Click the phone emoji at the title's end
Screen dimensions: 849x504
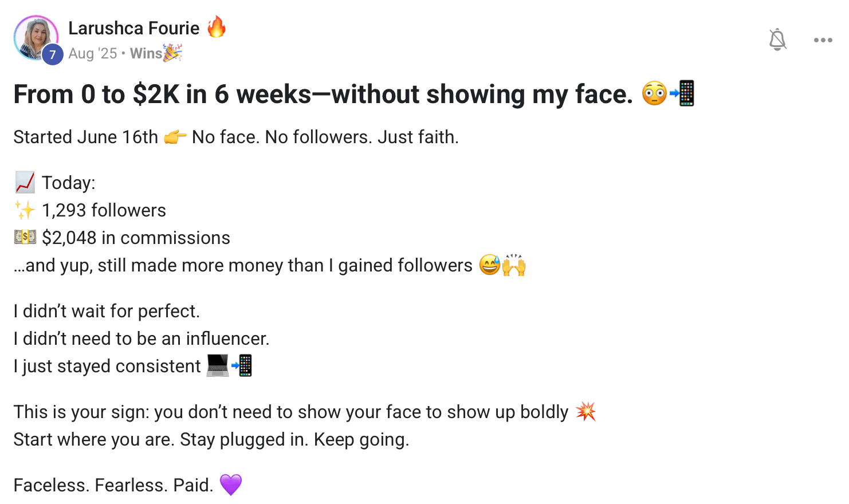coord(683,94)
